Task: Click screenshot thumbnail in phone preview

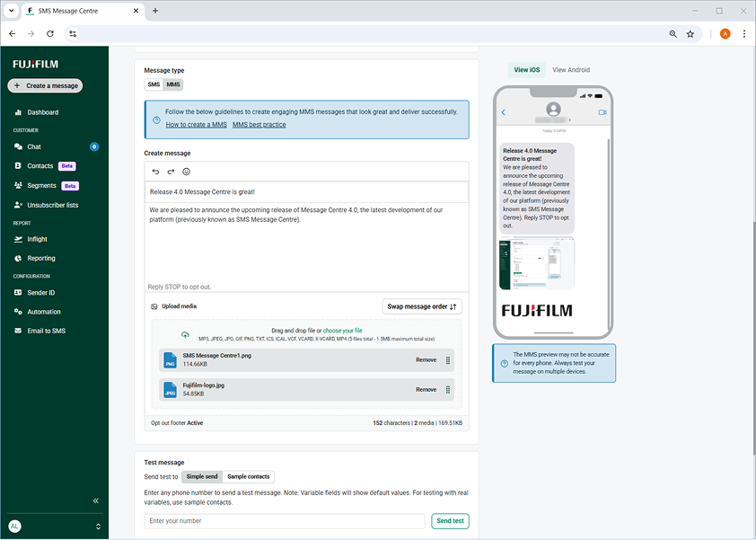Action: coord(537,263)
